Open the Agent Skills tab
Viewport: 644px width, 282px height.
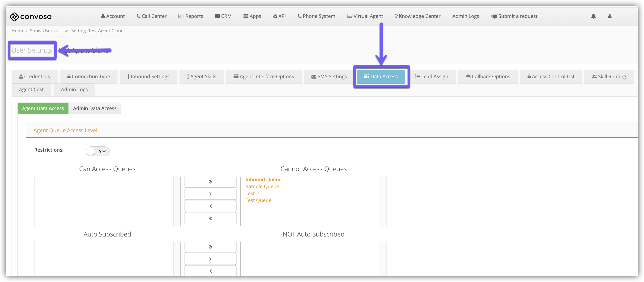[x=201, y=76]
